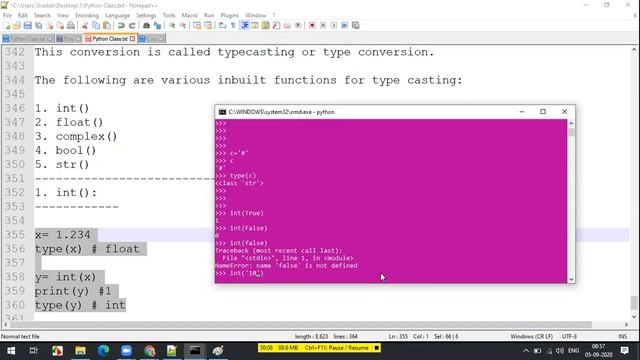Open Microsoft Edge from taskbar

(x=103, y=351)
